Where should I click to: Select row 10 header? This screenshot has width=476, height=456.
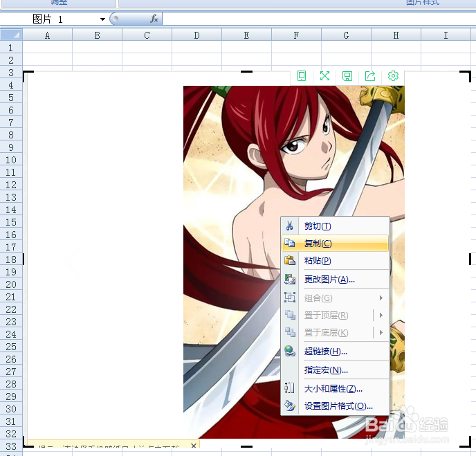(x=11, y=160)
